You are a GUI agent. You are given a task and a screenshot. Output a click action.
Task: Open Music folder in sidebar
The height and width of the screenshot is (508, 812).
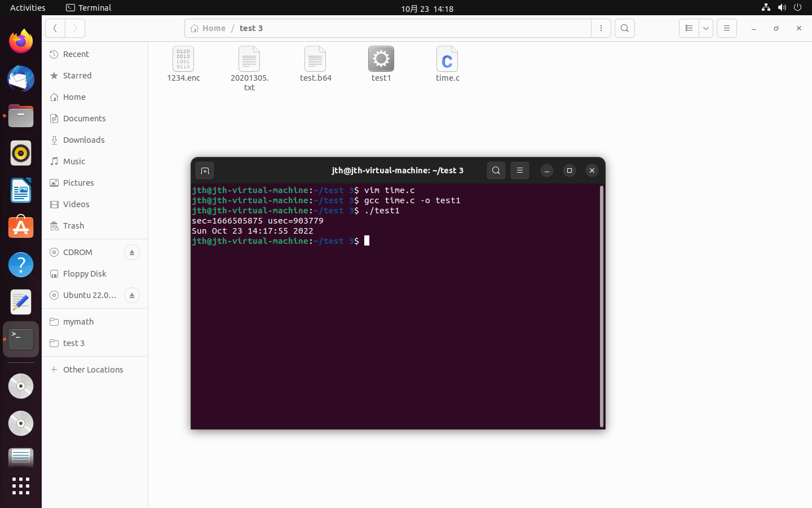tap(95, 161)
